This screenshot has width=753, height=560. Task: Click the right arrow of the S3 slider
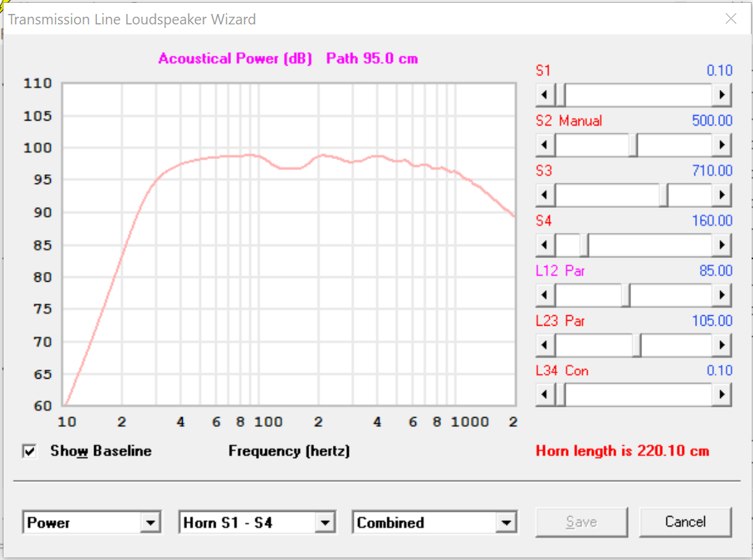[x=722, y=195]
